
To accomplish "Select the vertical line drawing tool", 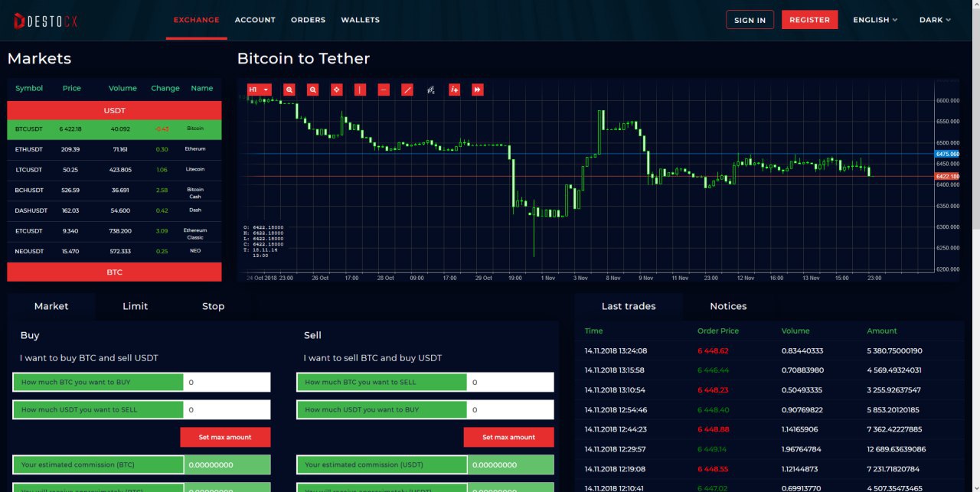I will point(360,90).
